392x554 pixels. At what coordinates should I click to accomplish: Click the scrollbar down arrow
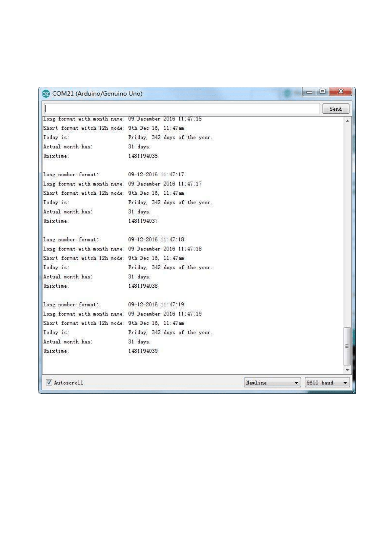pos(347,370)
